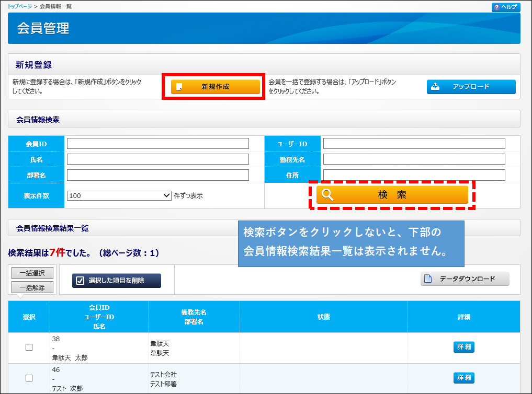Viewport: 532px width, 394px height.
Task: Click the 一括解除 button
Action: [x=32, y=287]
